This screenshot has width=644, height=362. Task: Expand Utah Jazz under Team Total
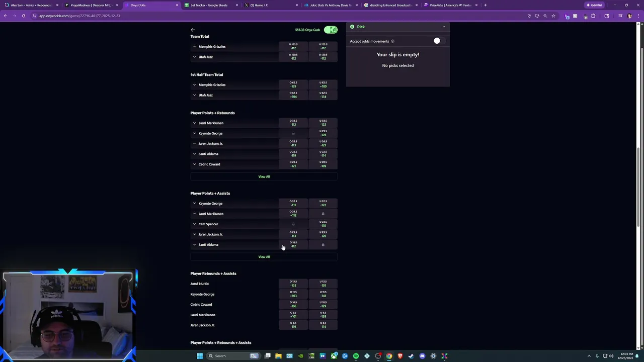click(194, 57)
